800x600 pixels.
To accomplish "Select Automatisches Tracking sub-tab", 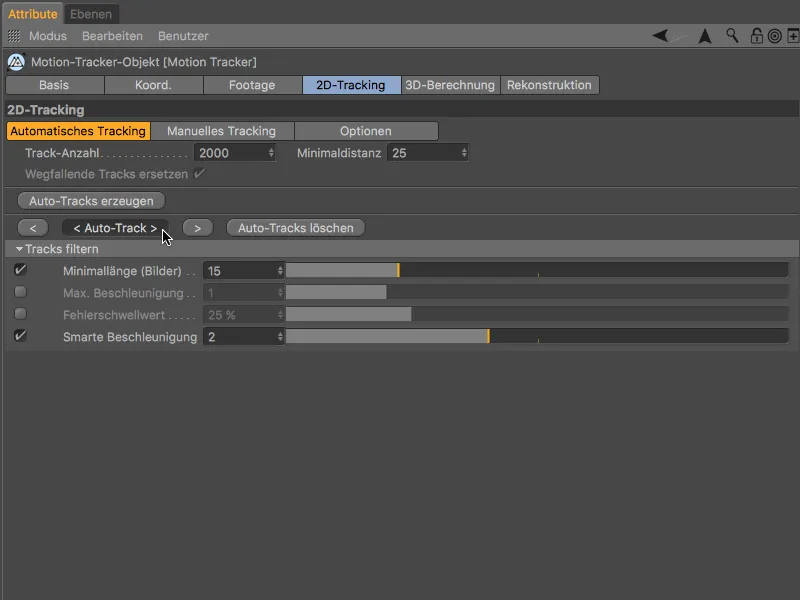I will point(78,131).
